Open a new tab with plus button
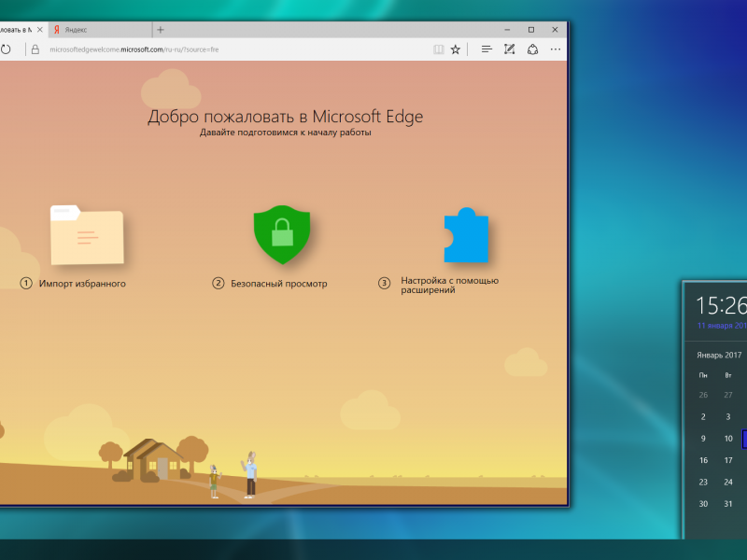 pyautogui.click(x=161, y=30)
